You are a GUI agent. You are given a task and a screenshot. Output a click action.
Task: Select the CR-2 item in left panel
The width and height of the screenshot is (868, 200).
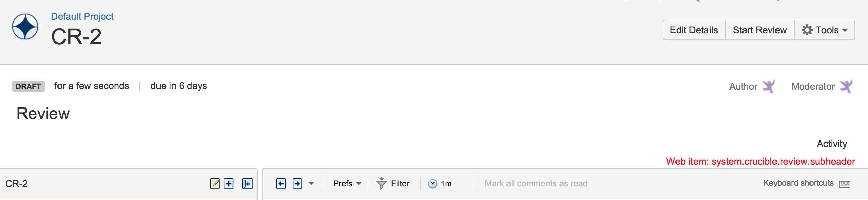[17, 184]
